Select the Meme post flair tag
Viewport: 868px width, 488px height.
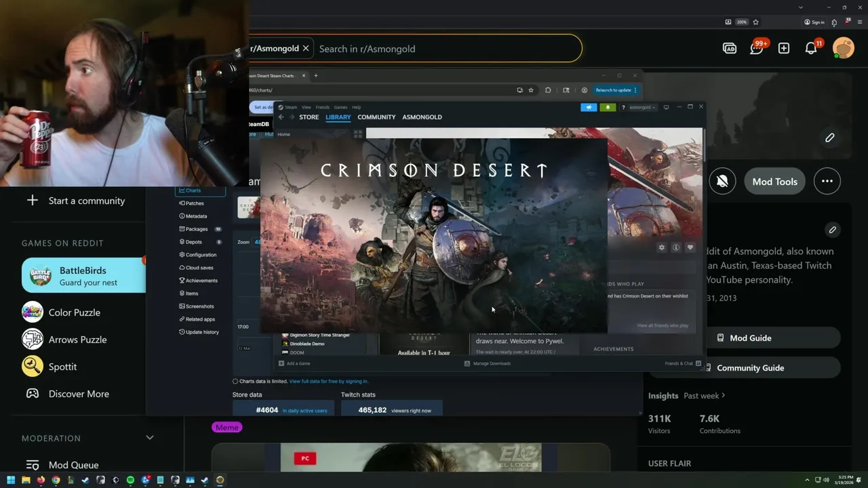(x=227, y=427)
